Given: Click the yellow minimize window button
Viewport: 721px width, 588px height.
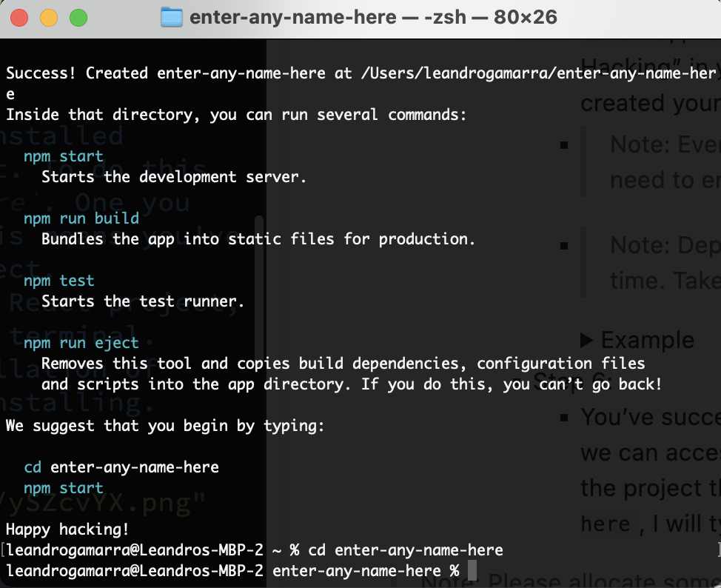Looking at the screenshot, I should (49, 18).
